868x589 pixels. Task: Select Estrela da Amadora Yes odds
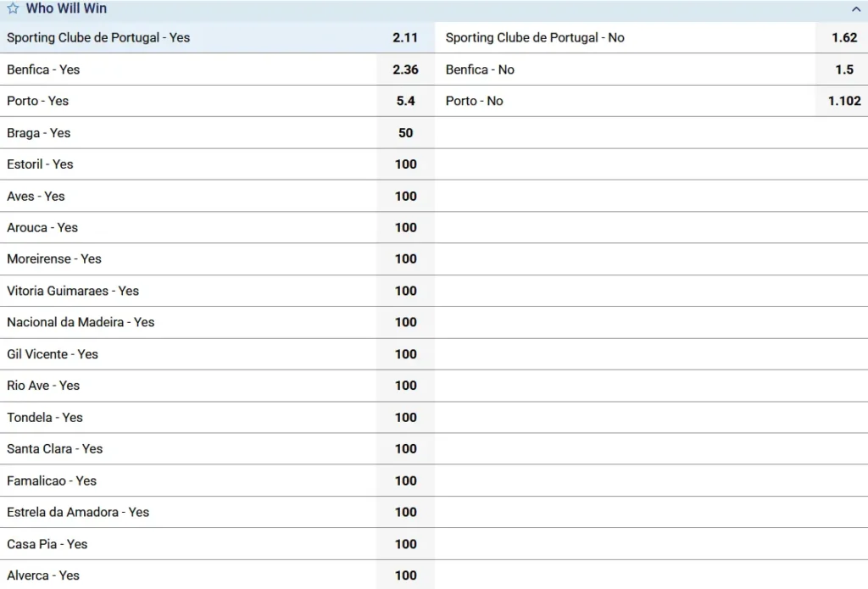tap(405, 512)
